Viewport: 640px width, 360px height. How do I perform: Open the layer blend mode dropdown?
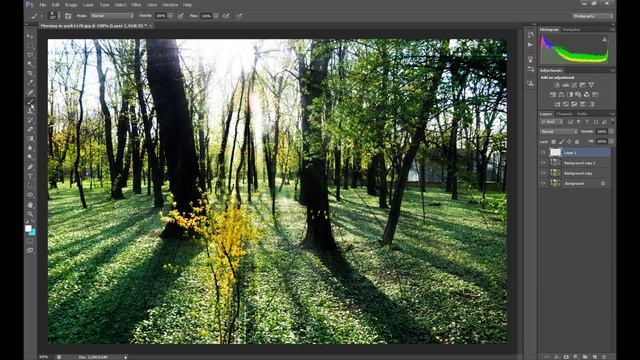[x=558, y=131]
